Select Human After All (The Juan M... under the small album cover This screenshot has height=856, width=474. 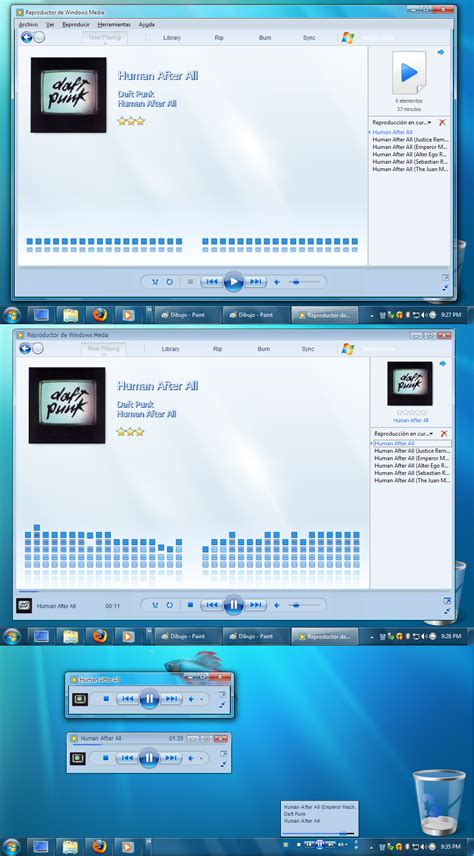(x=412, y=480)
